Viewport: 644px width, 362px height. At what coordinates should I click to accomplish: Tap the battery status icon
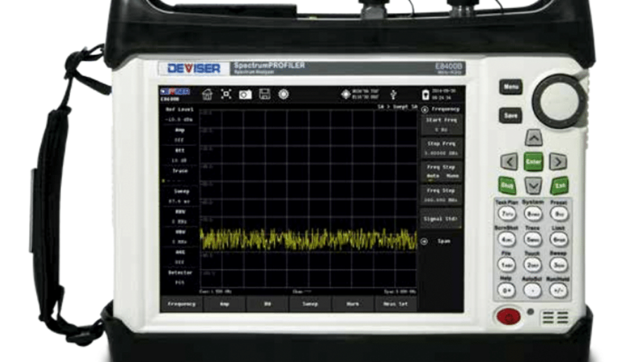[x=426, y=94]
